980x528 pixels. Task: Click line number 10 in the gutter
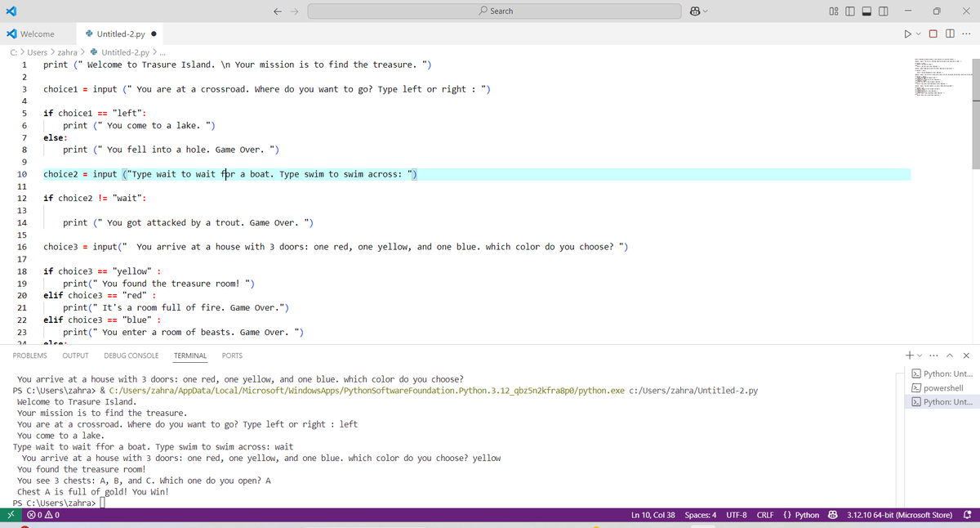click(22, 174)
